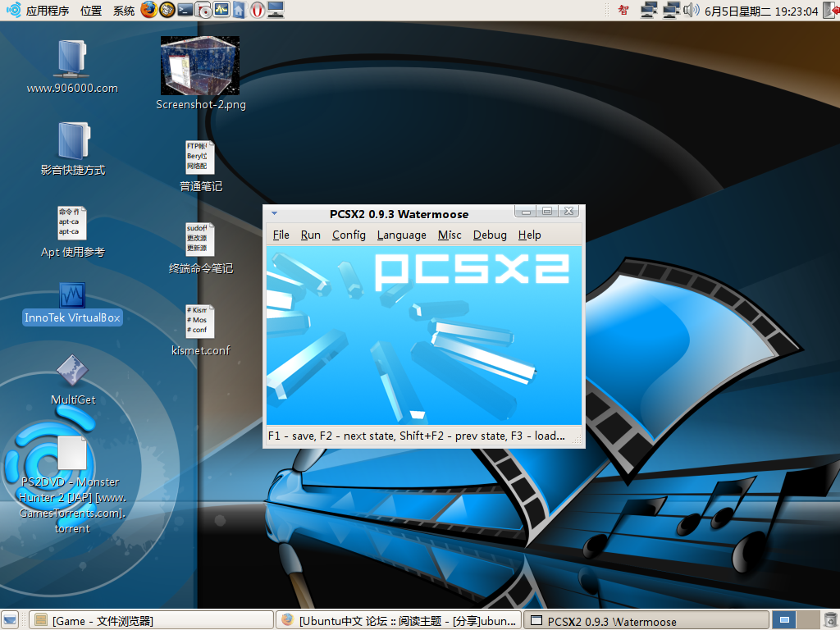Select the second workspace in the switcher
This screenshot has height=630, width=840.
pos(808,620)
